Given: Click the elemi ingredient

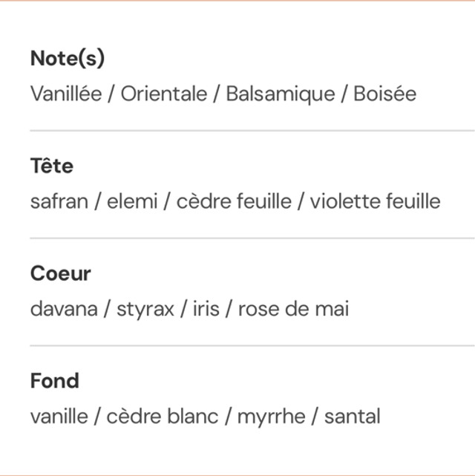Looking at the screenshot, I should click(133, 201).
